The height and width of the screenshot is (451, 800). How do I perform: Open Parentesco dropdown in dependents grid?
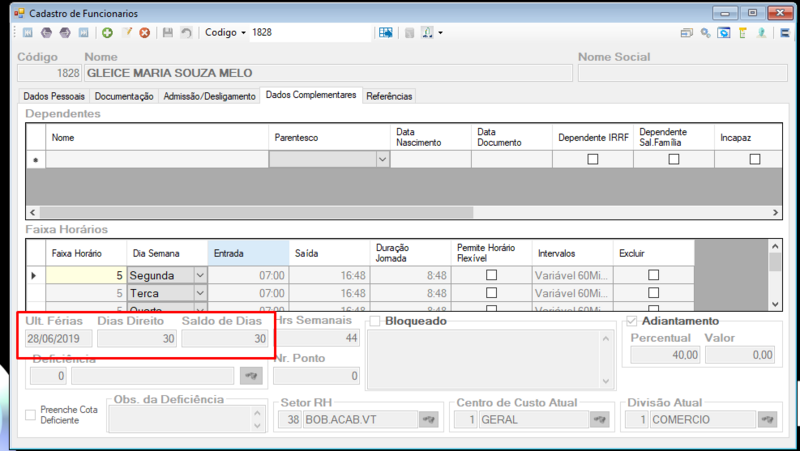pos(383,159)
